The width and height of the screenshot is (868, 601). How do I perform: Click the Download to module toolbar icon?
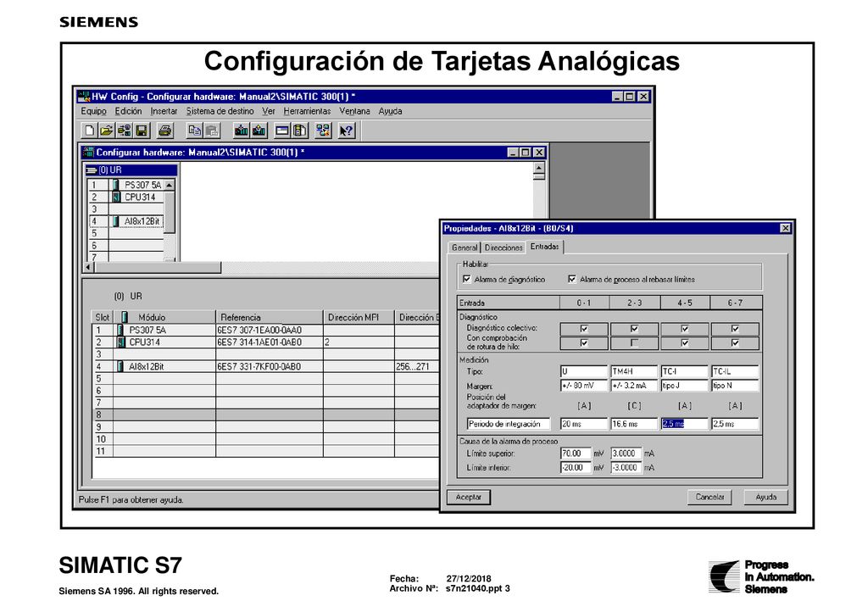242,131
